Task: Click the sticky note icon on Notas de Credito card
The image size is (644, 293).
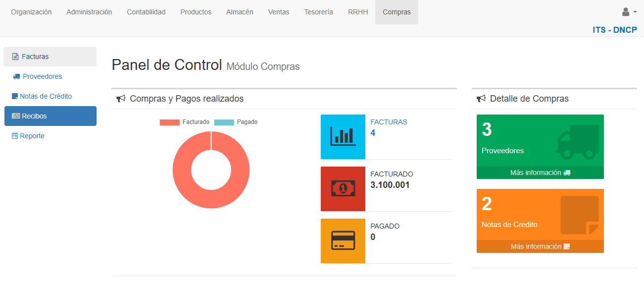Action: (x=580, y=215)
